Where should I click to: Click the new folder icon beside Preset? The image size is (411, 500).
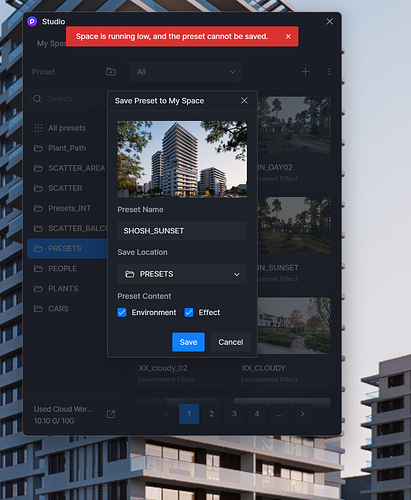[111, 72]
